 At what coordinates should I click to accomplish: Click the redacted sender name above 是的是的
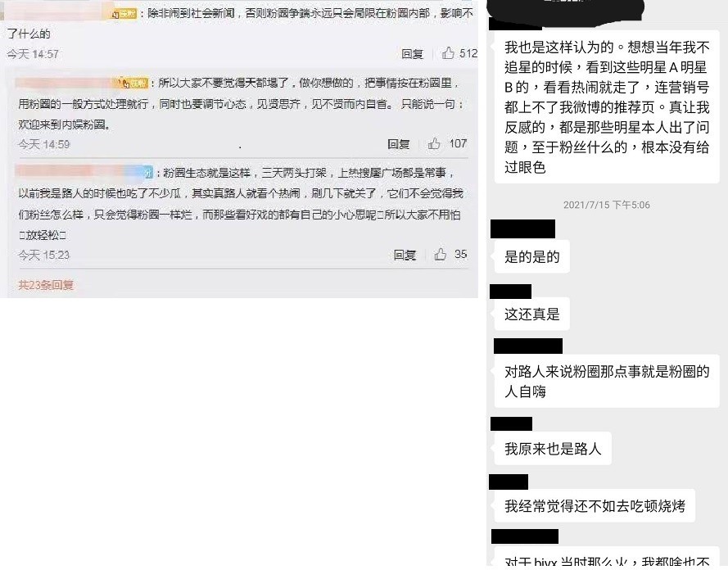pos(522,228)
